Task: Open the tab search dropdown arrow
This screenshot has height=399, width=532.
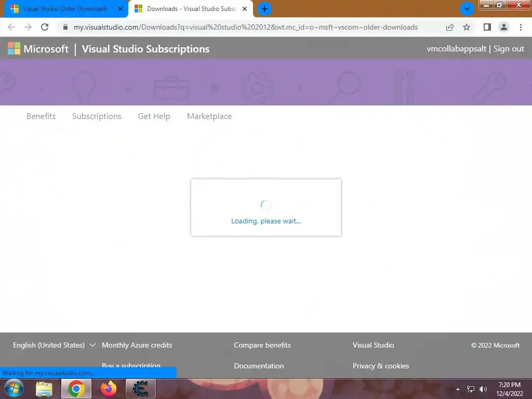Action: pyautogui.click(x=467, y=9)
